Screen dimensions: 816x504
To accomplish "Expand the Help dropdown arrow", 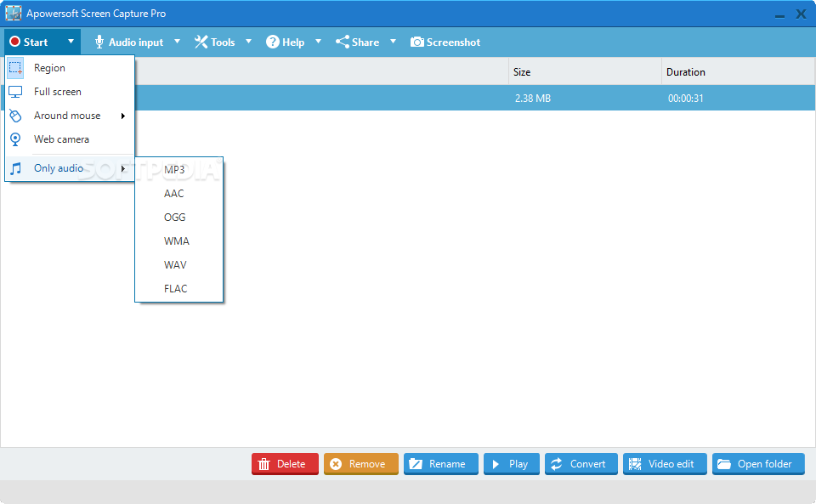I will [x=318, y=41].
